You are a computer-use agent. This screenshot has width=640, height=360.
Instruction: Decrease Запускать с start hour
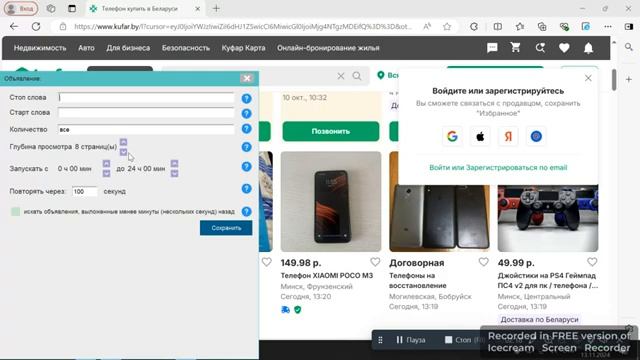[106, 174]
